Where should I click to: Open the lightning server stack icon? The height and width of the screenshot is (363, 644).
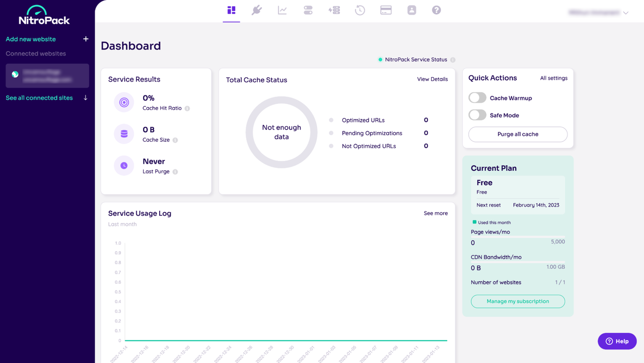coord(334,10)
